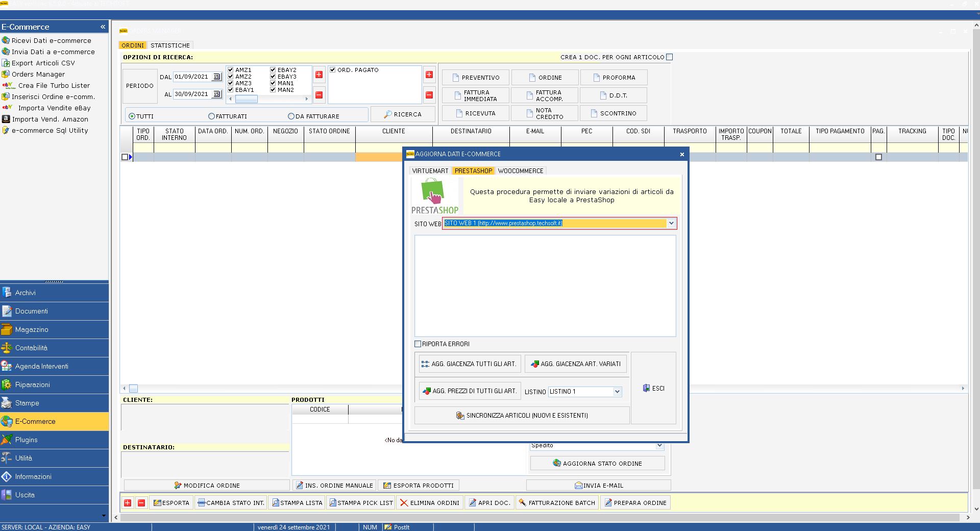
Task: Click AGGIORNA STATO ORDINE button
Action: point(597,464)
